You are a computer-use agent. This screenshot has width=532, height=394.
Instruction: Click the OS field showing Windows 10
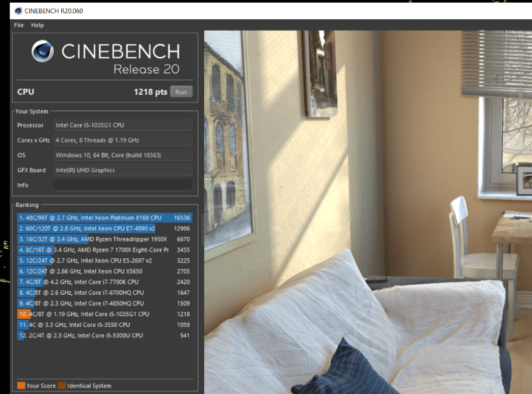pyautogui.click(x=122, y=155)
